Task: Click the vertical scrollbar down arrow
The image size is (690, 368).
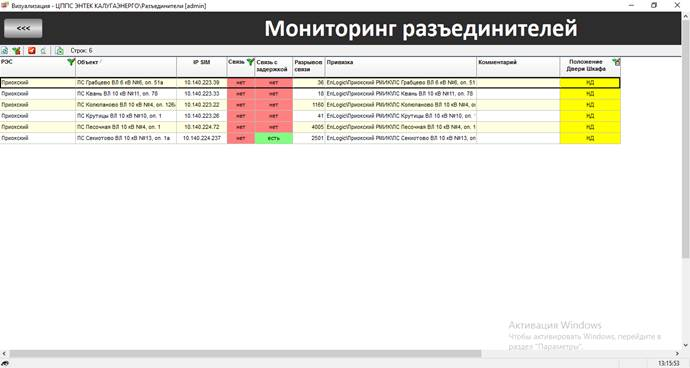Action: click(x=686, y=346)
